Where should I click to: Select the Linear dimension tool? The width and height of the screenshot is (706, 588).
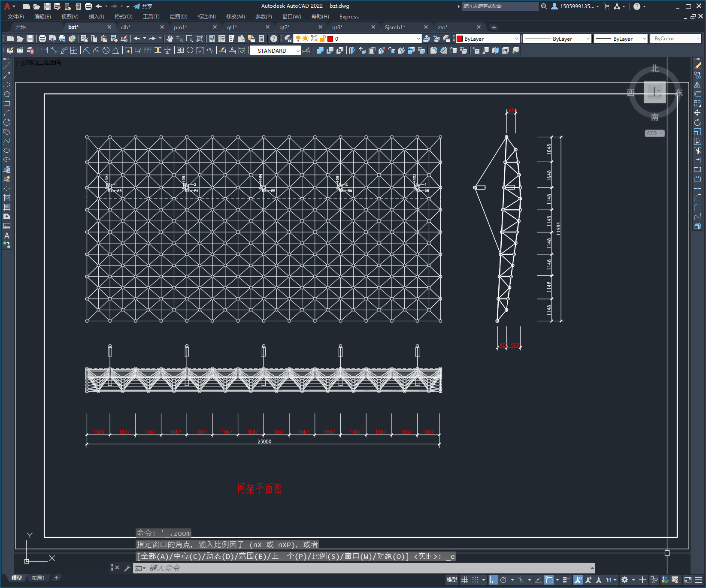coord(44,50)
